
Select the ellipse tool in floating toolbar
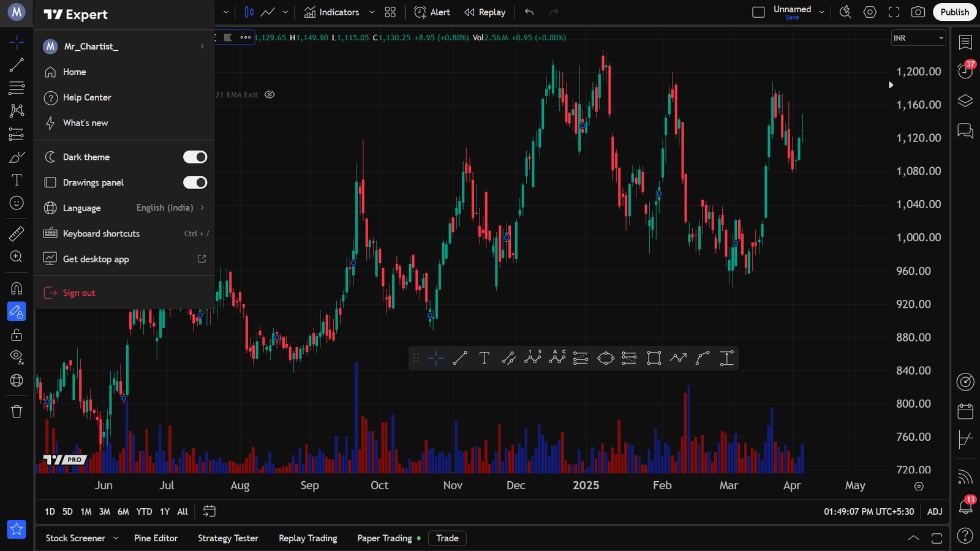pos(605,358)
